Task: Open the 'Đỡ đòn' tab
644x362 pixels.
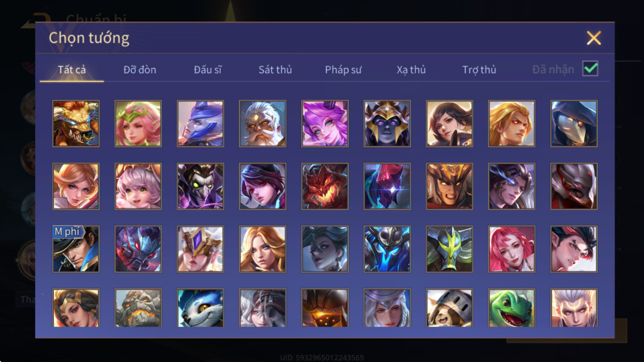Action: coord(140,69)
